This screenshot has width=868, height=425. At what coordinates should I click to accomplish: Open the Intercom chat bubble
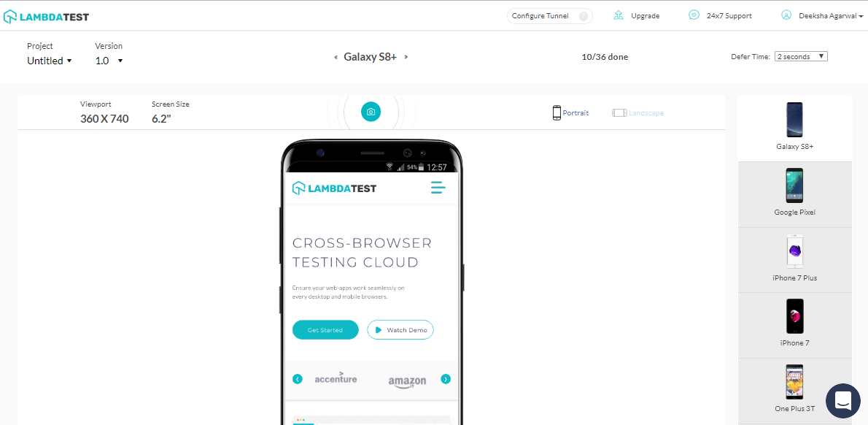point(843,401)
